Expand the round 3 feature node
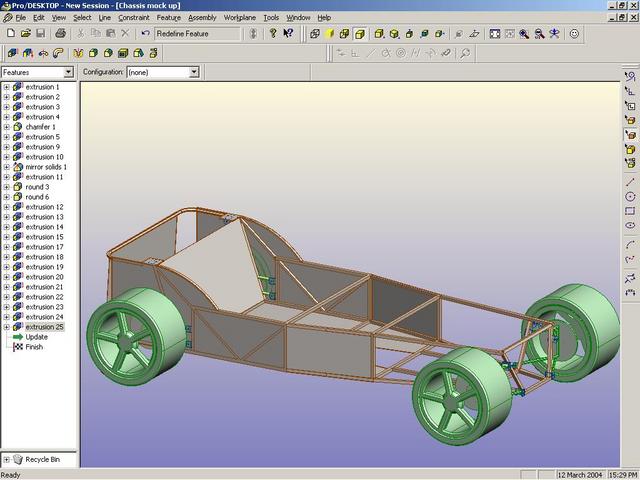This screenshot has width=640, height=480. pyautogui.click(x=7, y=187)
